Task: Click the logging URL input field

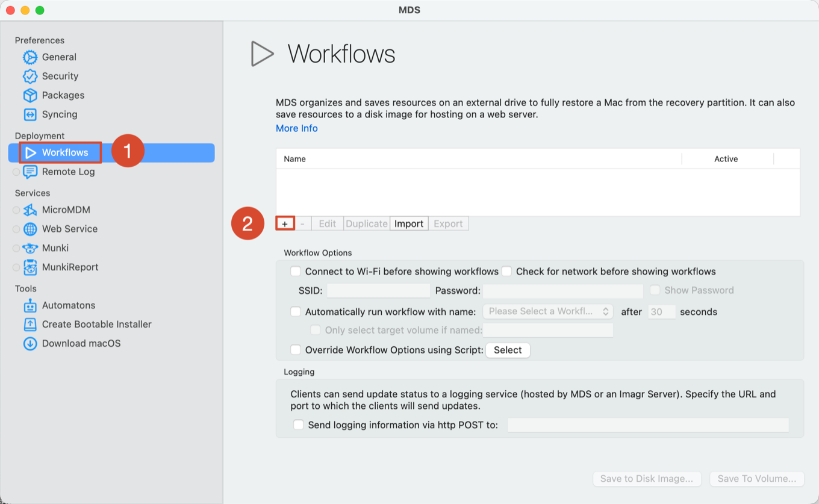Action: [648, 425]
